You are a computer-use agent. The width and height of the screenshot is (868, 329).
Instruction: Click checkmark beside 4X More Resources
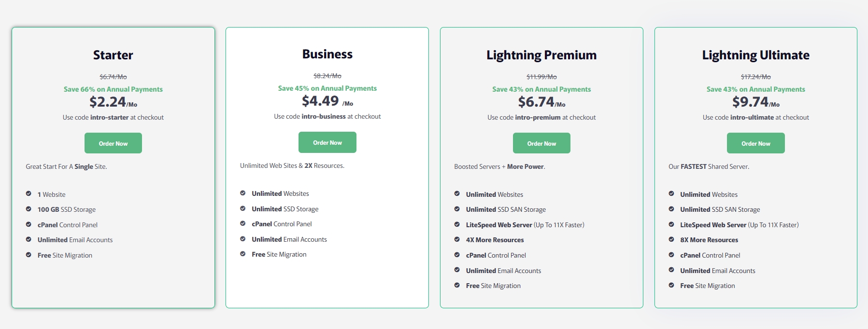457,240
